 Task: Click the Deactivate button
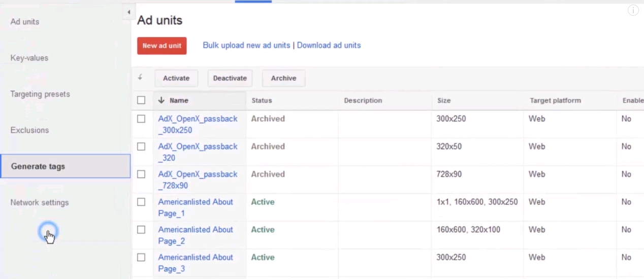(230, 78)
